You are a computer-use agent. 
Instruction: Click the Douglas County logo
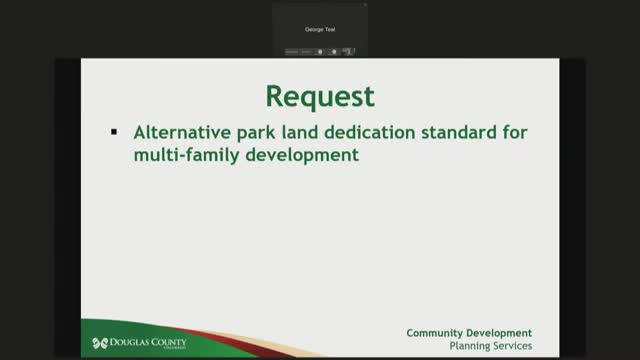[139, 343]
